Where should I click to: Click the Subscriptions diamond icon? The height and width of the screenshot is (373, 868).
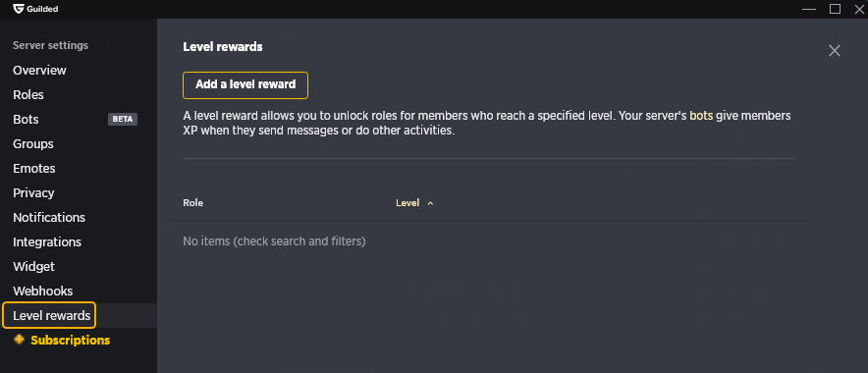click(x=19, y=340)
